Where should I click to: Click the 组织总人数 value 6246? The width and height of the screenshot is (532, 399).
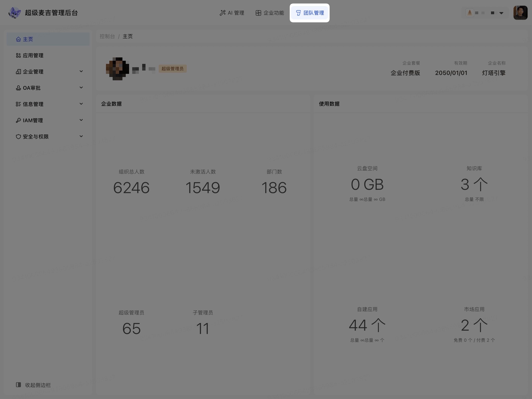pyautogui.click(x=131, y=188)
